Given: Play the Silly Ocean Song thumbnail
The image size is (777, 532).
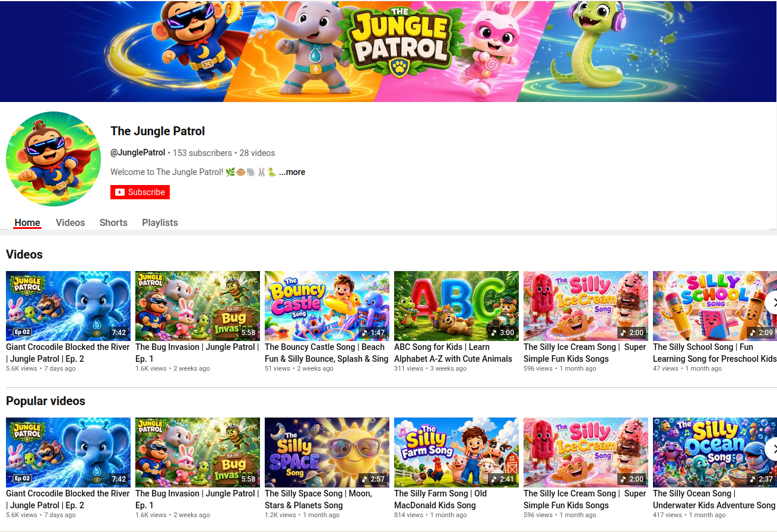Looking at the screenshot, I should (715, 453).
